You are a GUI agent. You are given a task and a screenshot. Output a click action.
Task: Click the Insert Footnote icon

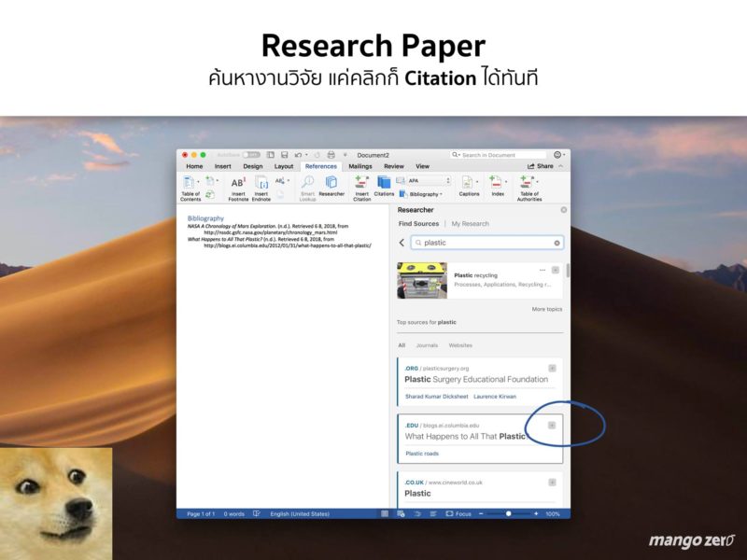[x=238, y=184]
